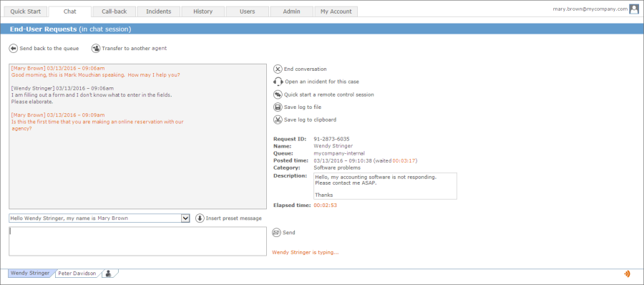Click the Save log to clipboard label
Screen dimensions: 644x285
coord(311,120)
